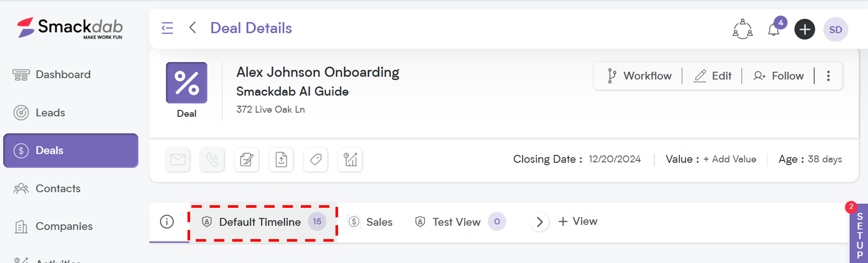This screenshot has width=868, height=263.
Task: Click the tag label icon
Action: [x=316, y=160]
